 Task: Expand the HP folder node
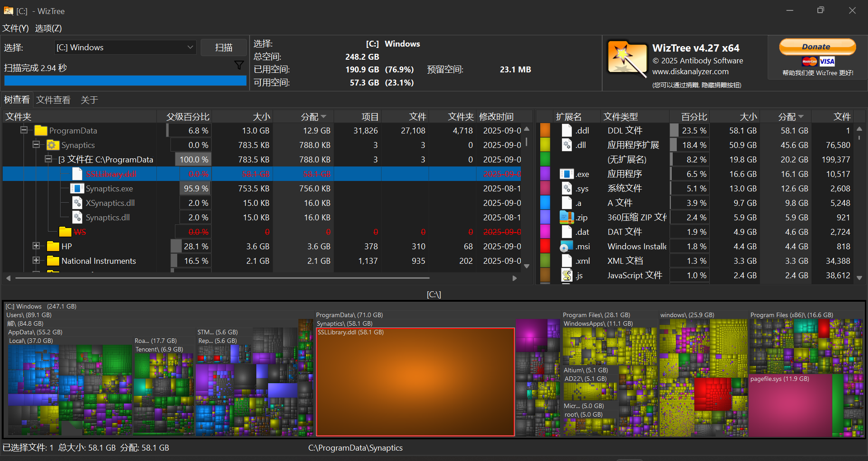coord(36,246)
